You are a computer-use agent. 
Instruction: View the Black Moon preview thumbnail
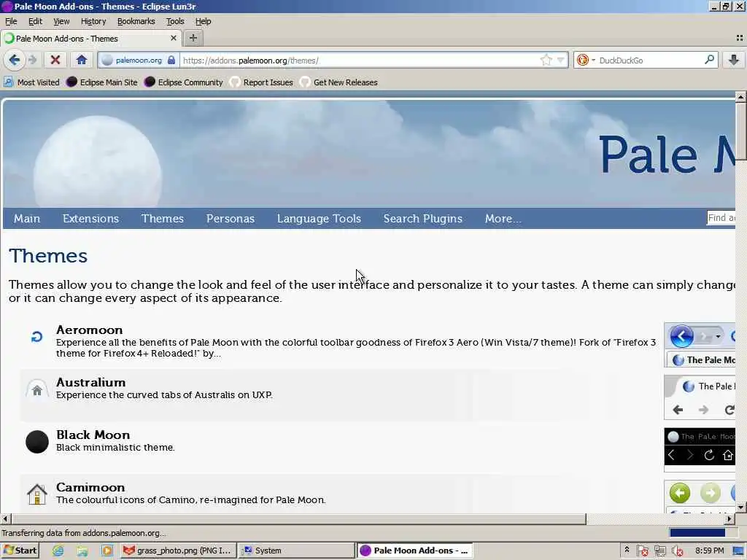pos(700,450)
